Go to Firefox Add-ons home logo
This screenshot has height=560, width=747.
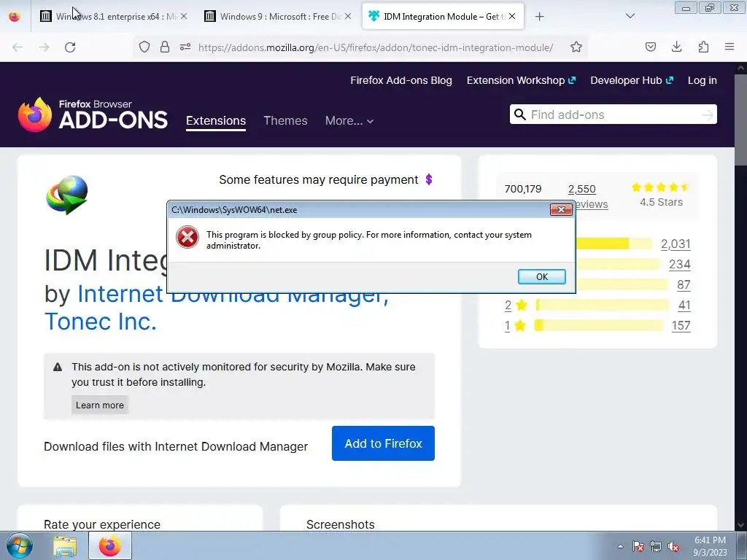click(93, 114)
